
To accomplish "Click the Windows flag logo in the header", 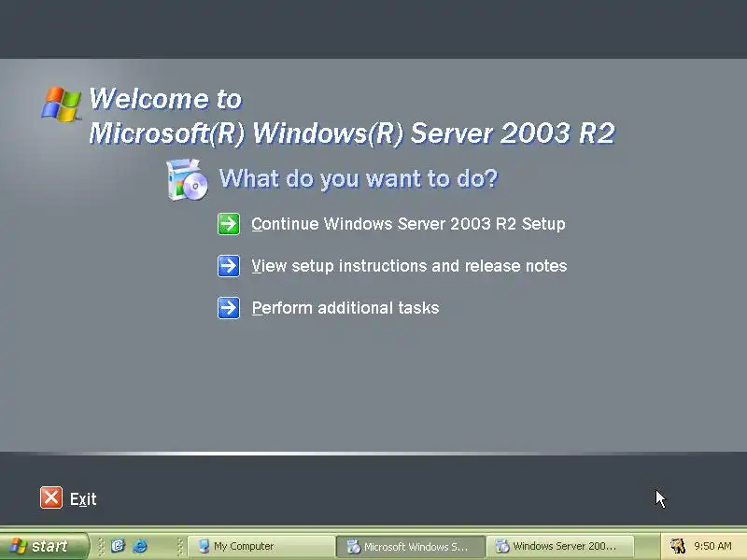I will pyautogui.click(x=61, y=104).
